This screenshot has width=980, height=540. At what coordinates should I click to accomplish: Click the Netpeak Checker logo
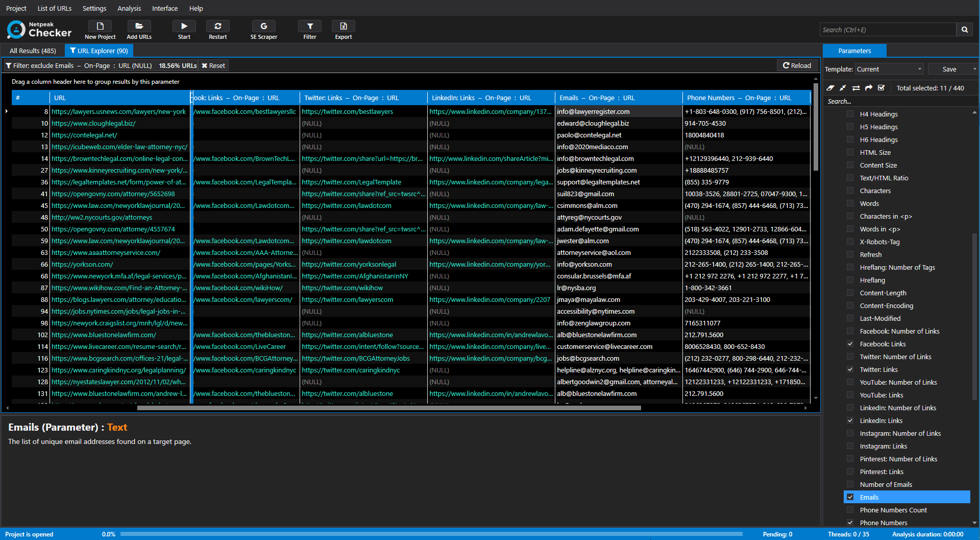click(39, 30)
